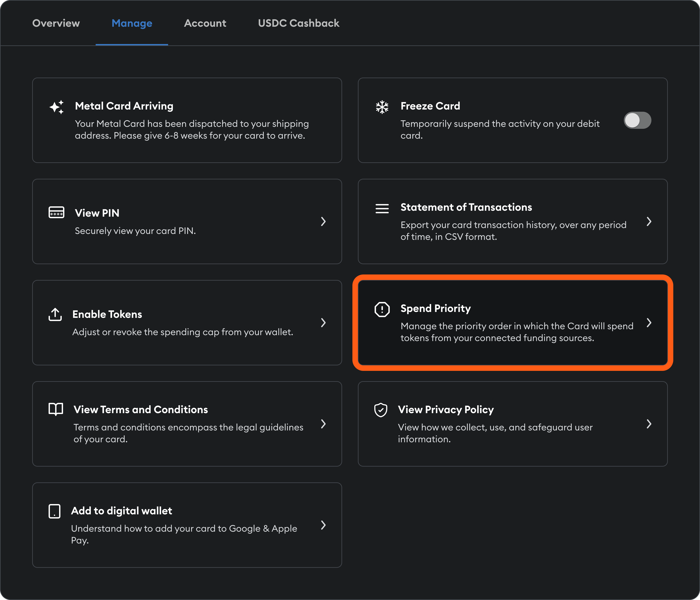Click 'Adjust or revoke the spending cap' text
Screen dimensions: 700x600
click(183, 332)
